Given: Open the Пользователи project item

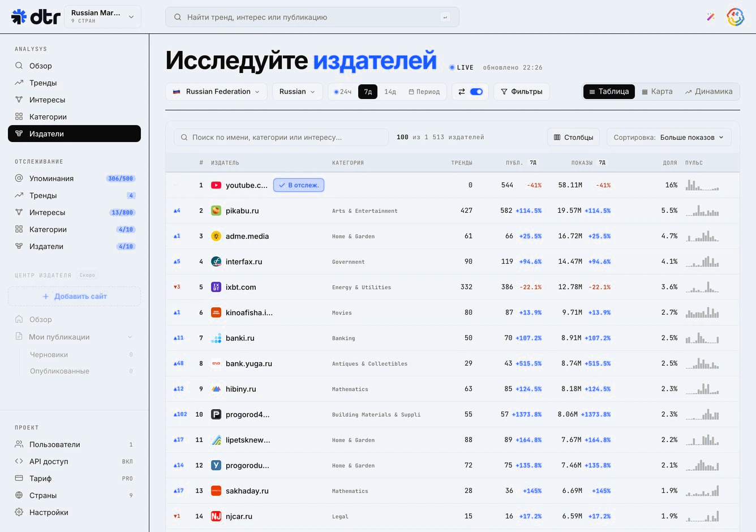Looking at the screenshot, I should 74,444.
